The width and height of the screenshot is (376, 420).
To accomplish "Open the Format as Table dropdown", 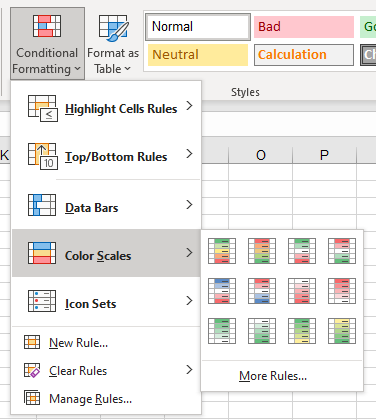I will point(113,44).
